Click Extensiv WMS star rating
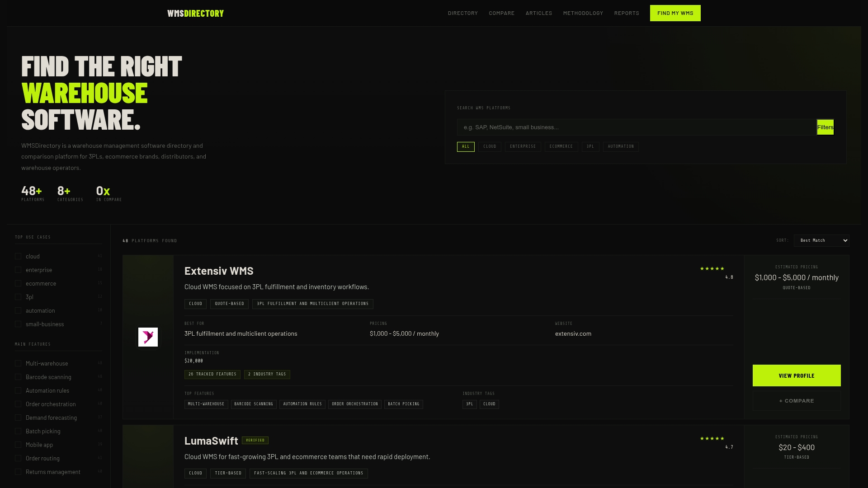Image resolution: width=868 pixels, height=488 pixels. (x=712, y=269)
